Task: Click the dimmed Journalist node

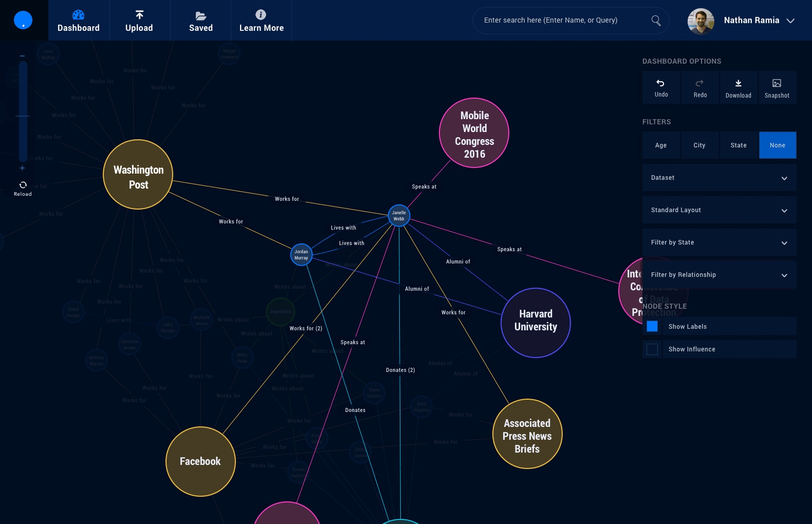Action: pyautogui.click(x=281, y=312)
